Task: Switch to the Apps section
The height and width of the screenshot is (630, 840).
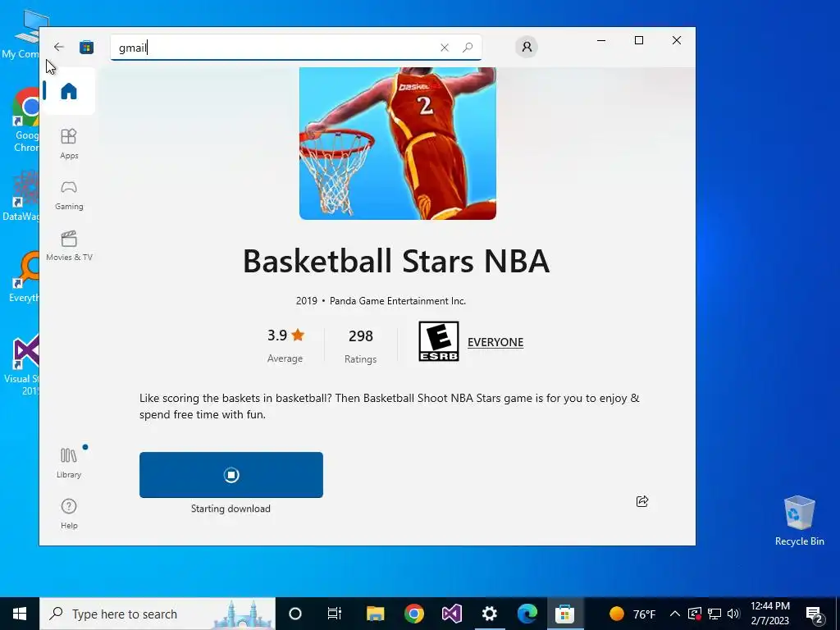Action: [69, 144]
